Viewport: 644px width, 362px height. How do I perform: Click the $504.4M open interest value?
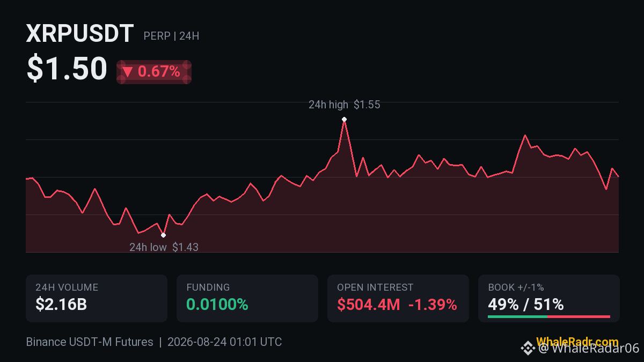coord(369,305)
